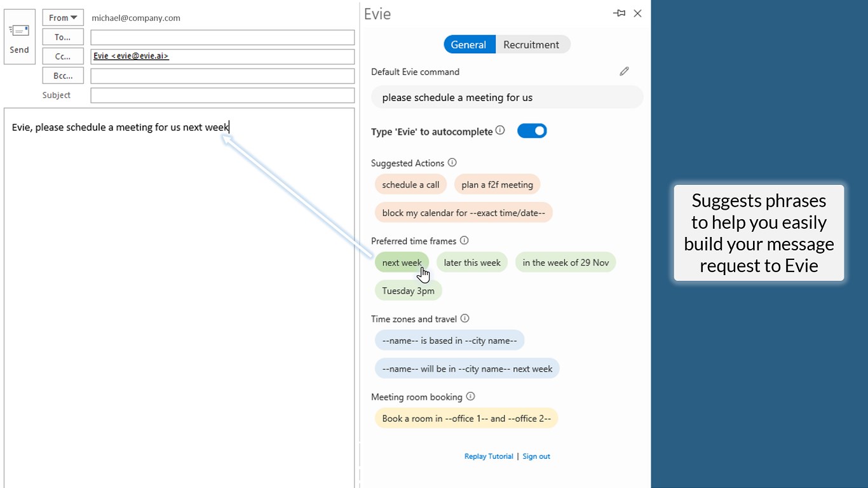Click the Replay Tutorial link

tap(489, 456)
